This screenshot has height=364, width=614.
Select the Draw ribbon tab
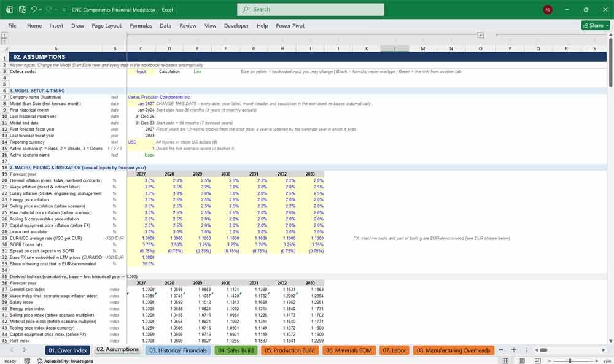pos(77,25)
